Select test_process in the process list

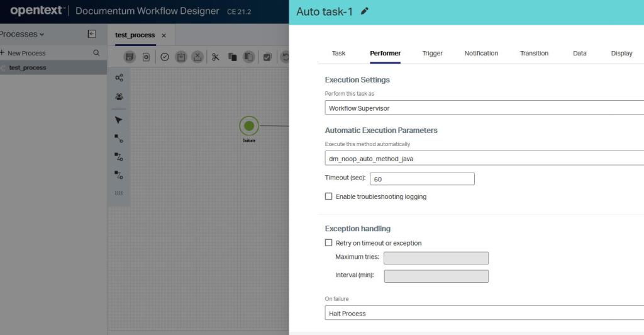[x=53, y=67]
